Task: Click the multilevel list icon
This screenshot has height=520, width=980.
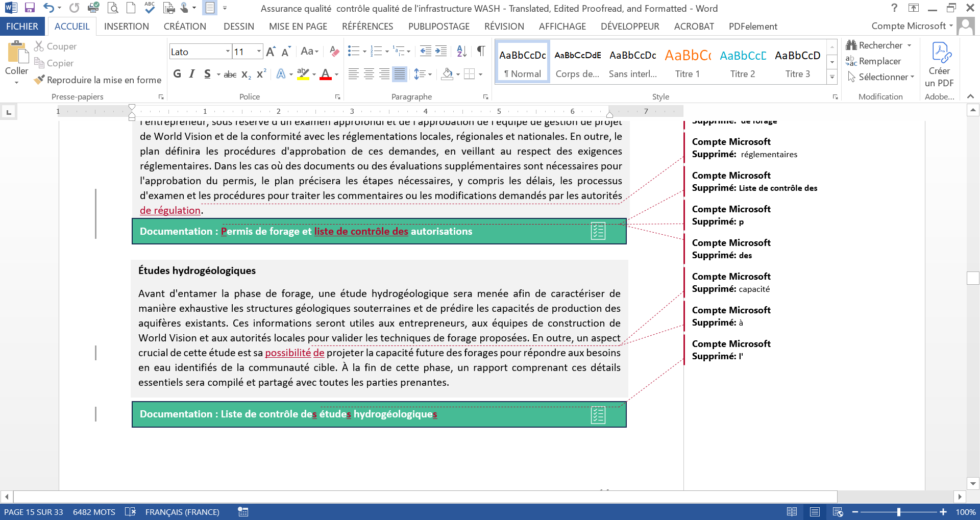Action: [x=399, y=51]
